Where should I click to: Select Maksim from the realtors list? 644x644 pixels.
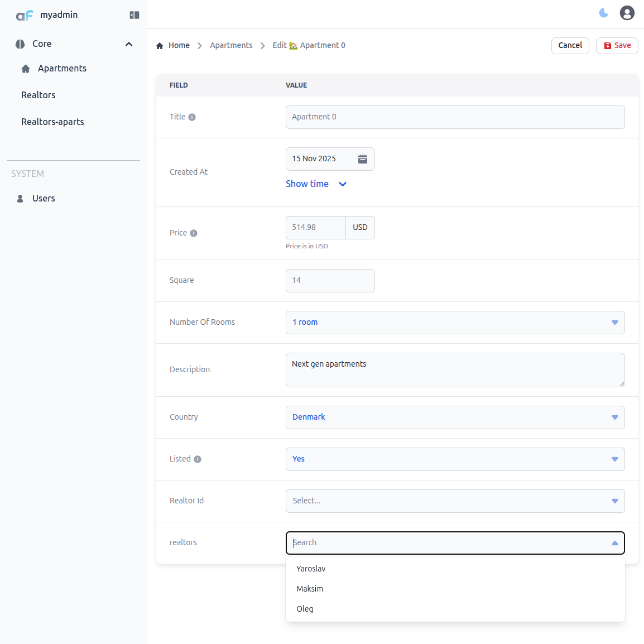(310, 589)
